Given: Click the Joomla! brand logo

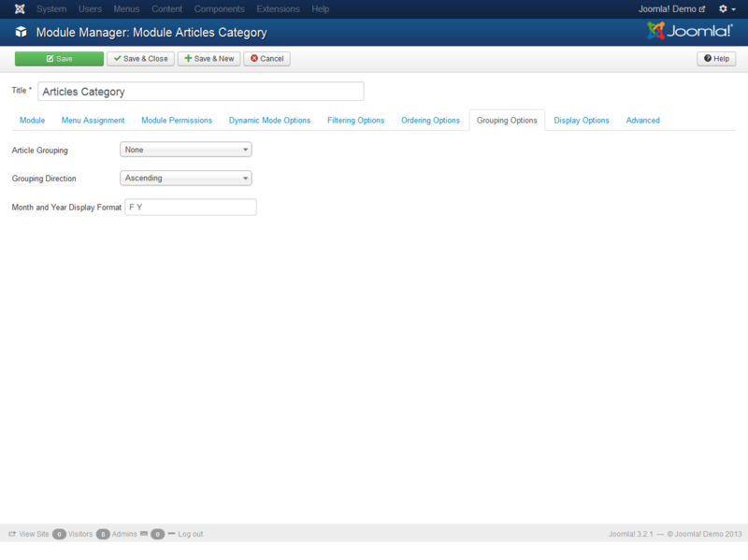Looking at the screenshot, I should click(x=689, y=31).
